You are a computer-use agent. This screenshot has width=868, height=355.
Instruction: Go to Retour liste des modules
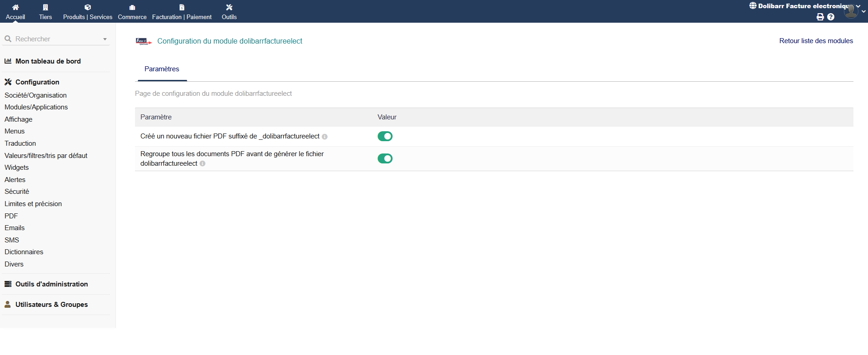click(816, 41)
